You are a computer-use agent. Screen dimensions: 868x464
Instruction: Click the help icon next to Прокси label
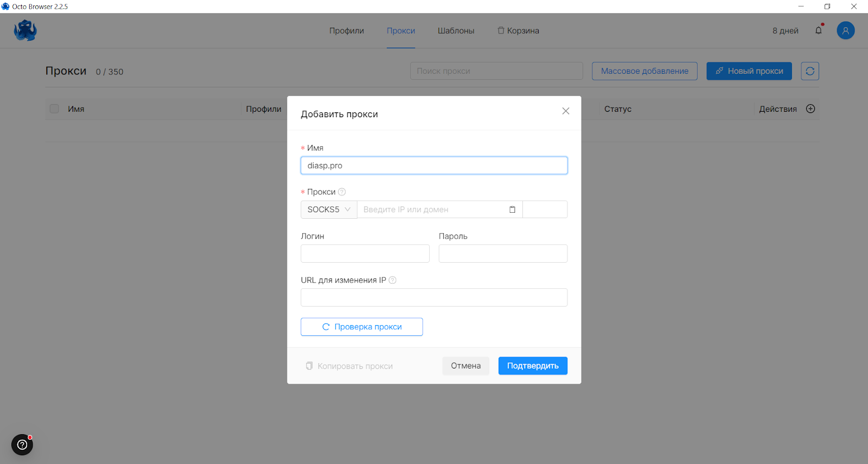click(x=342, y=192)
